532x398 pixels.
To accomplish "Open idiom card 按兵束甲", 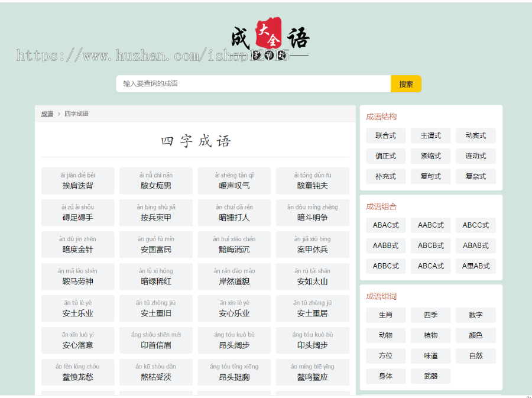I will 155,213.
